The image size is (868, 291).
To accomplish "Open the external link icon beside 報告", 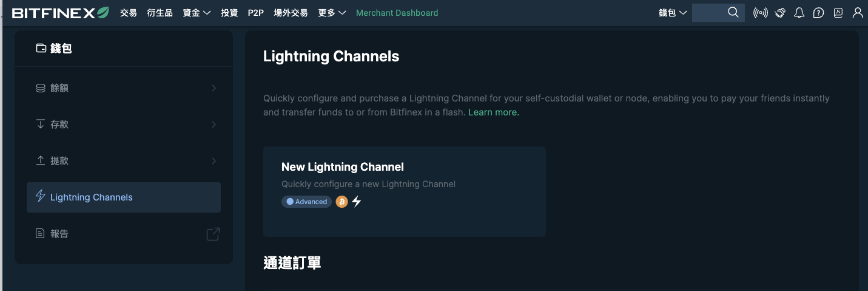I will [213, 234].
